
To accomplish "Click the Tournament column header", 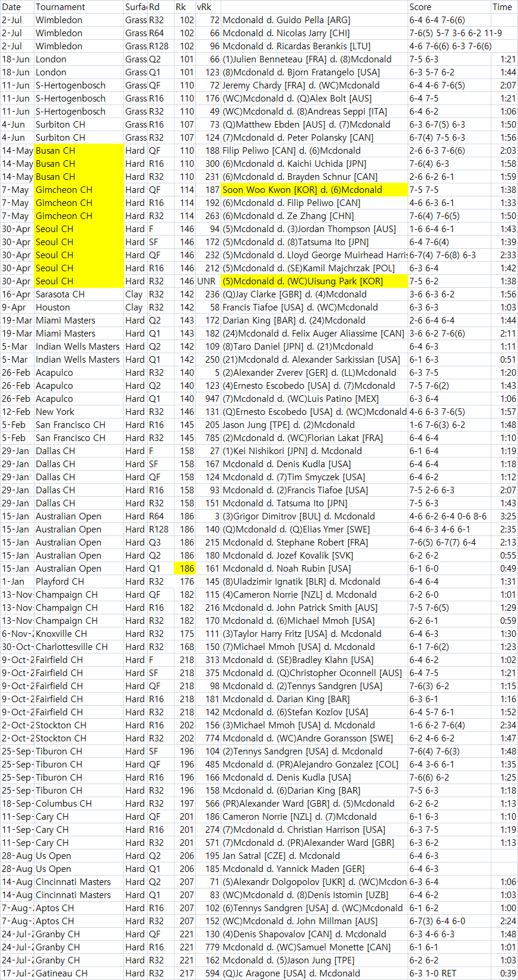I will [x=79, y=7].
